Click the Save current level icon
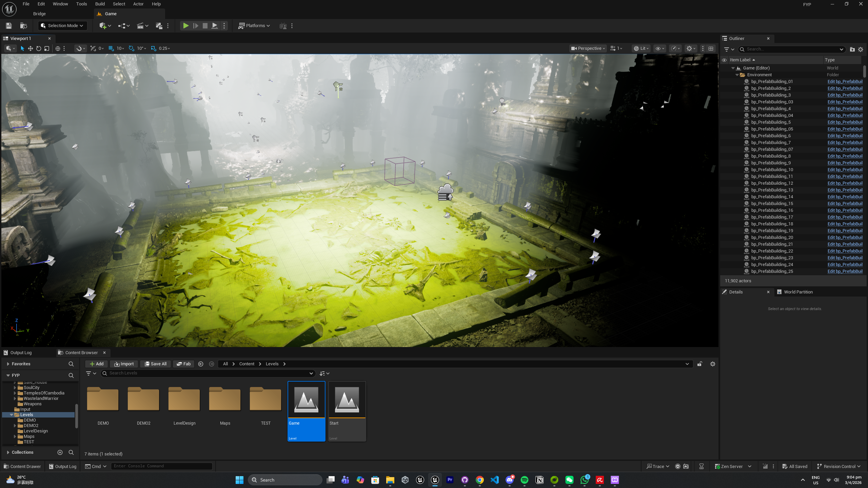868x488 pixels. (x=9, y=26)
